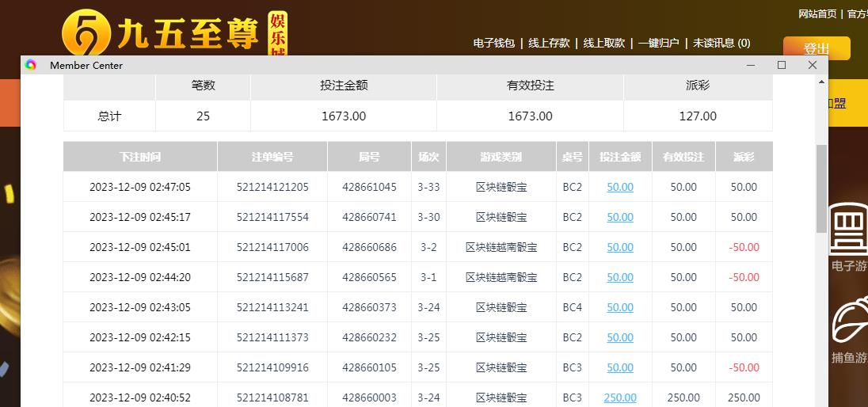Viewport: 868px width, 407px height.
Task: Select session value 3-33
Action: tap(428, 187)
